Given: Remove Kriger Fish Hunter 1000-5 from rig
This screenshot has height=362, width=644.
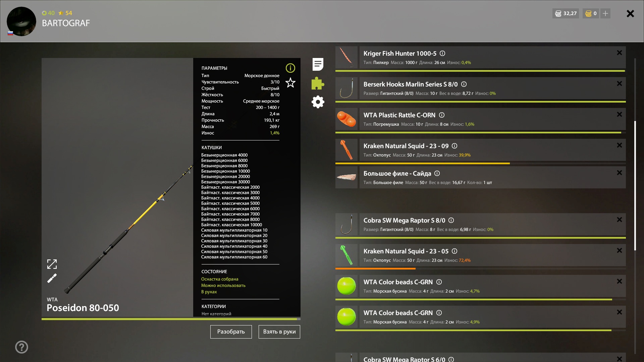Looking at the screenshot, I should 620,53.
